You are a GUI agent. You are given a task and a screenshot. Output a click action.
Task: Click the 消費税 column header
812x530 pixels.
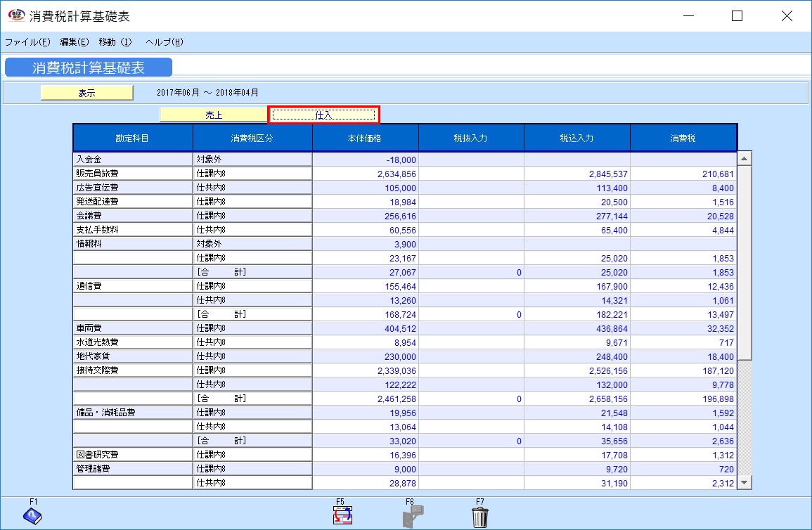(x=683, y=137)
